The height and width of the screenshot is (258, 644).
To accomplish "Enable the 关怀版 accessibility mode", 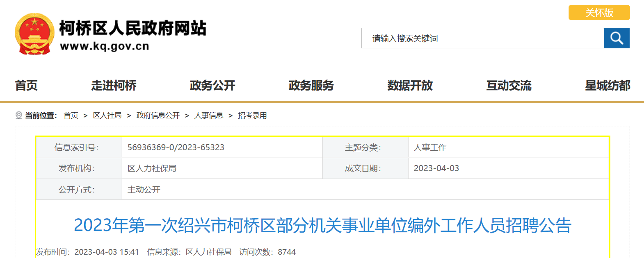I will point(599,13).
